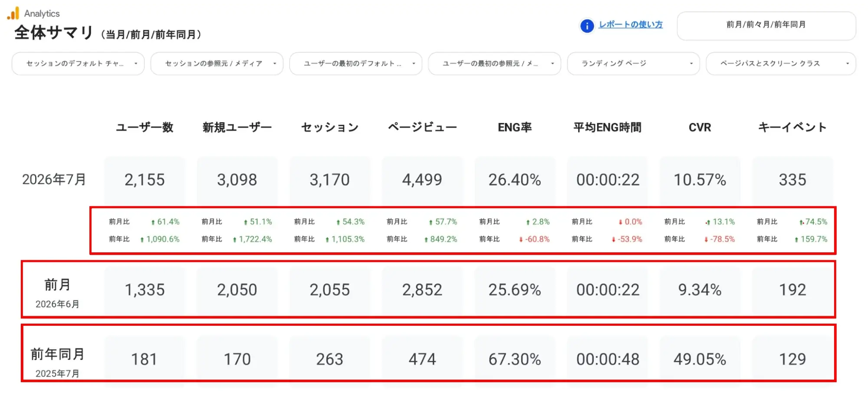Screen dimensions: 868x417
Task: Open ページパスとスクリーン クラス filter
Action: [x=781, y=63]
